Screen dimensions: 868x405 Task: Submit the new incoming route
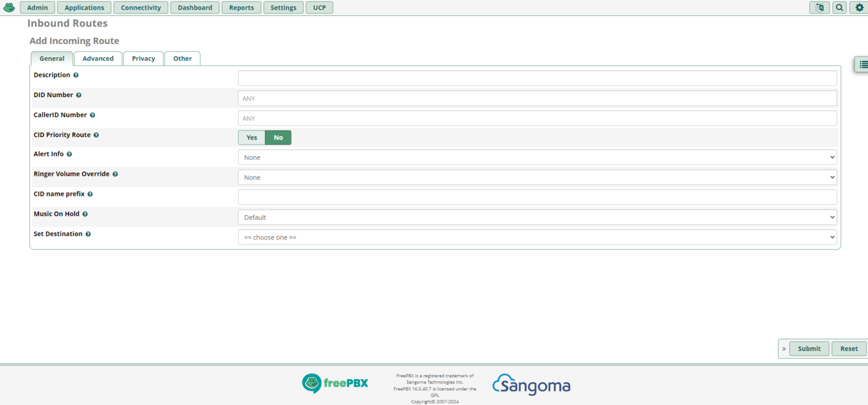809,349
